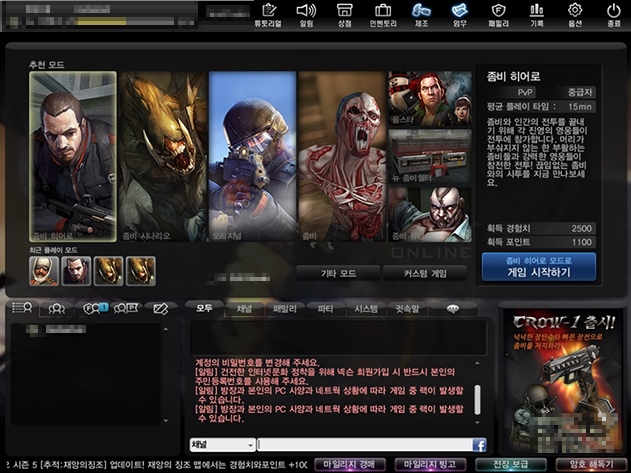Click the chat log scroll-up arrow

pos(478,363)
